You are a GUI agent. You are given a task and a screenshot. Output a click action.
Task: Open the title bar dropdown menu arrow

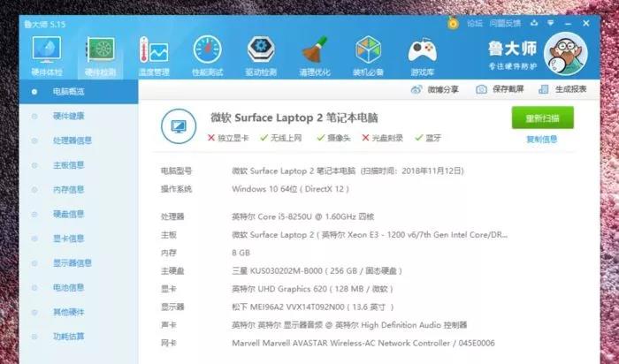pyautogui.click(x=551, y=23)
